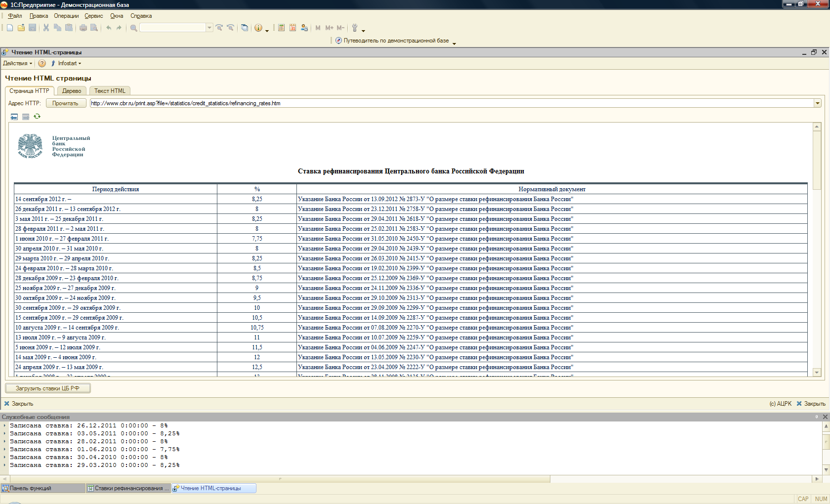Click the (с) АЦРК label
Viewport: 830px width, 504px height.
click(x=781, y=404)
